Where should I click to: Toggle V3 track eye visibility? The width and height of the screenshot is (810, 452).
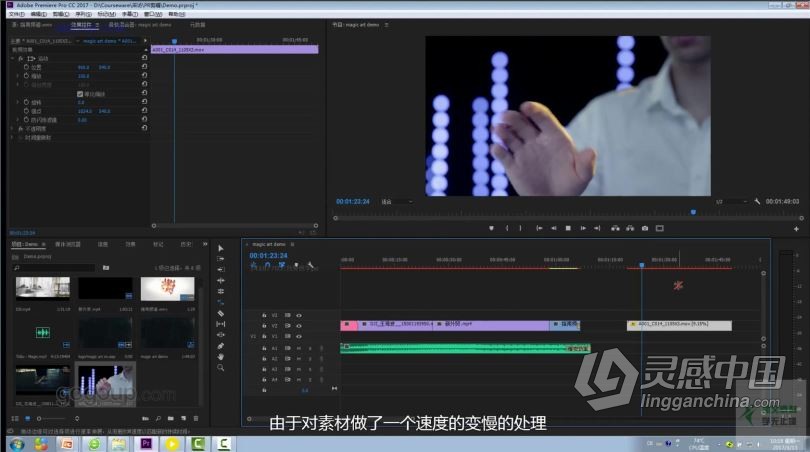tap(298, 315)
